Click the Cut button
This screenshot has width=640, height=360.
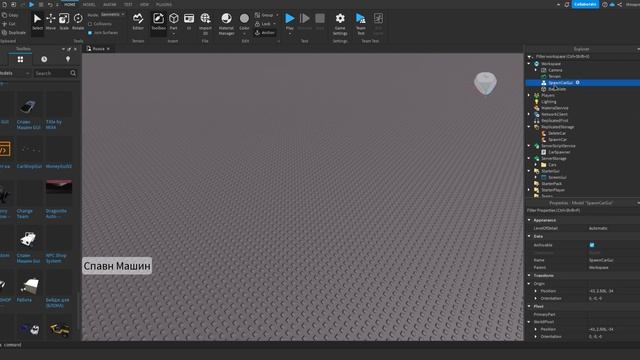[9, 24]
